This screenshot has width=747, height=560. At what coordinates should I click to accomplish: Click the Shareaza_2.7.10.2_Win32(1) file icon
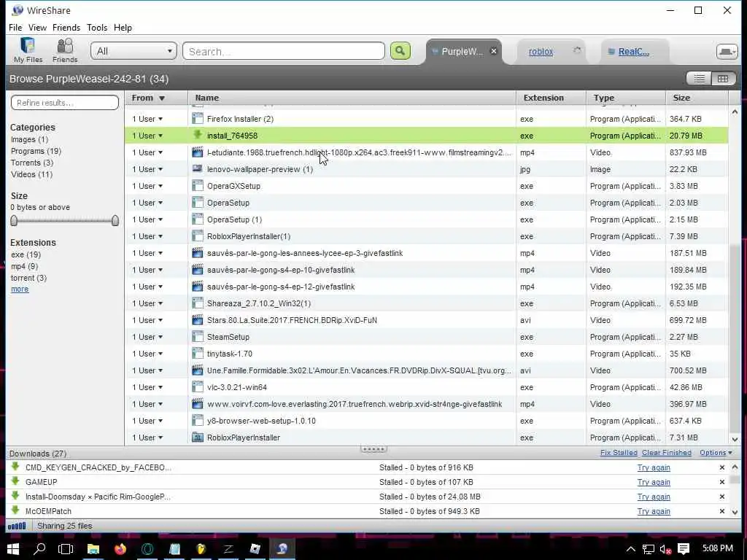(x=197, y=303)
